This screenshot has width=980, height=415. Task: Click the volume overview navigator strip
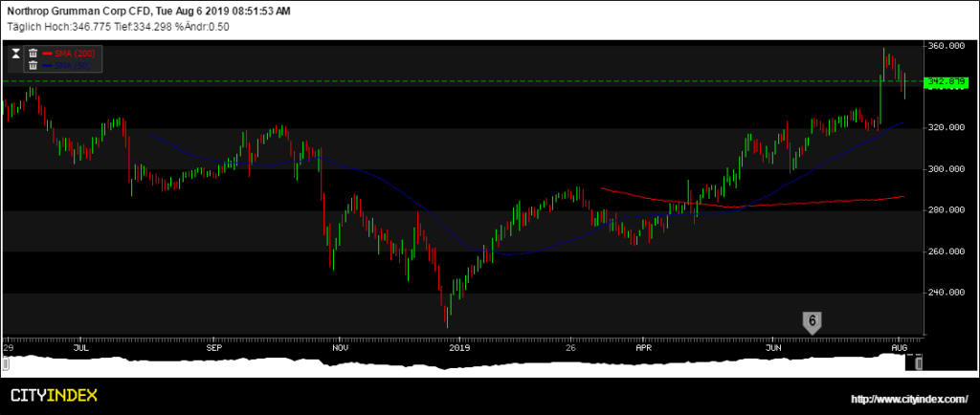pos(462,363)
